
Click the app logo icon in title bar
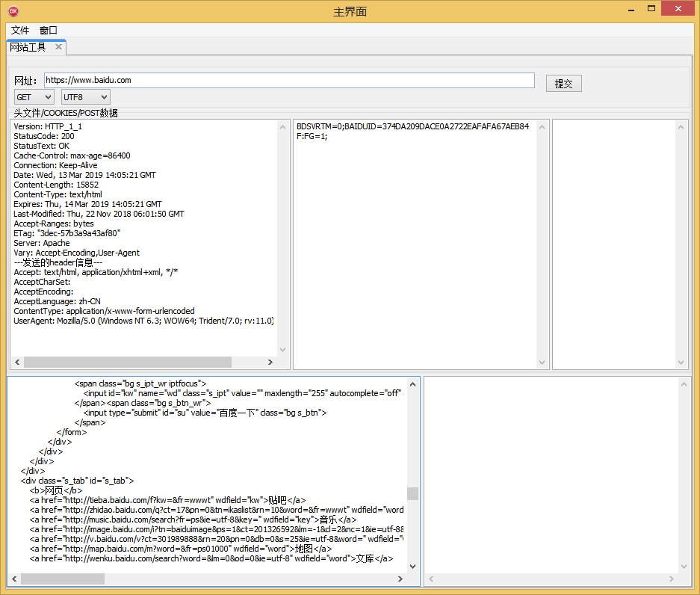[13, 11]
